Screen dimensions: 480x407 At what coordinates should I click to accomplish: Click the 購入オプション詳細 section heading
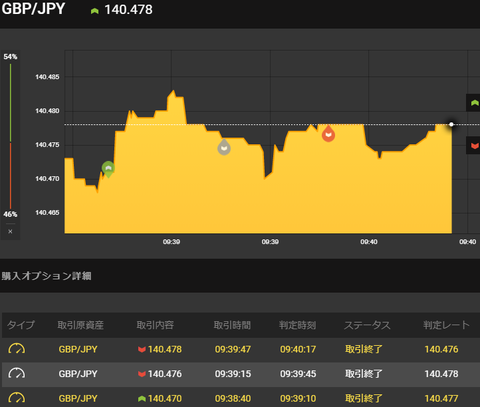point(46,276)
